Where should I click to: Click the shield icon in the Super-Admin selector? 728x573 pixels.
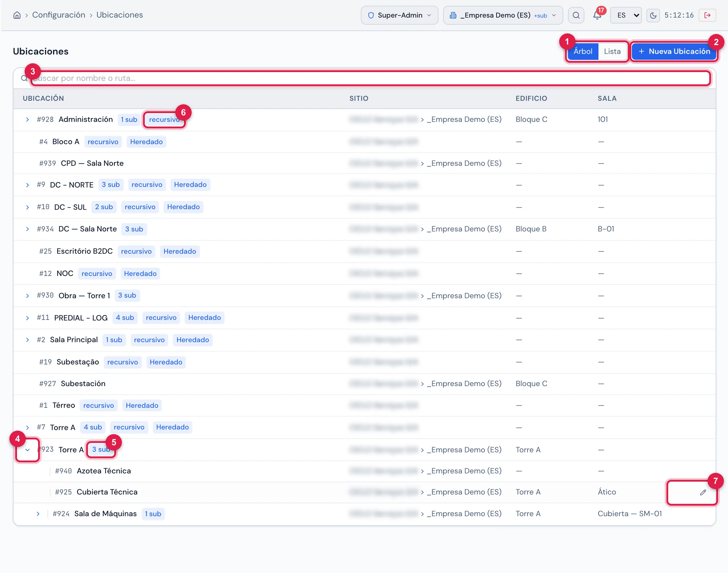point(371,15)
